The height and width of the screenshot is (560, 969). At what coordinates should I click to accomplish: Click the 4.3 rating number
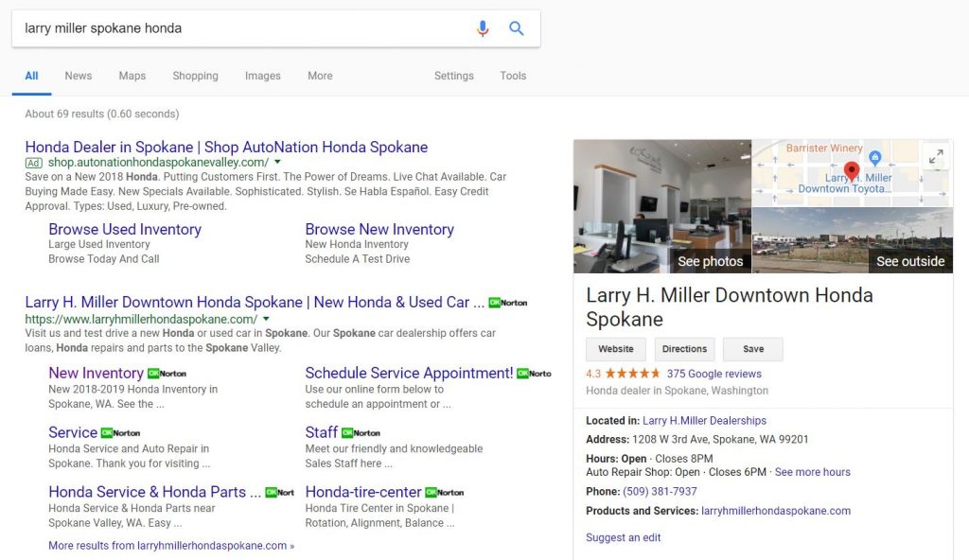593,374
